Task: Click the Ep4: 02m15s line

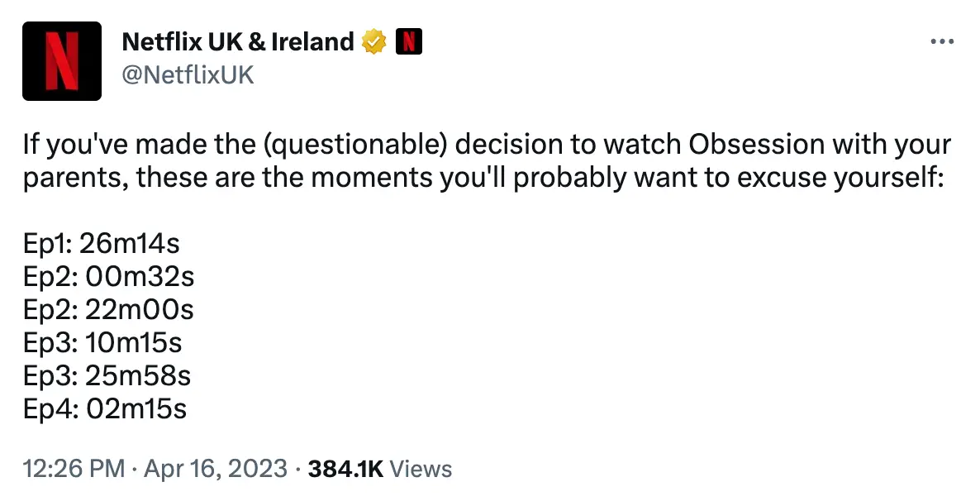Action: [106, 408]
